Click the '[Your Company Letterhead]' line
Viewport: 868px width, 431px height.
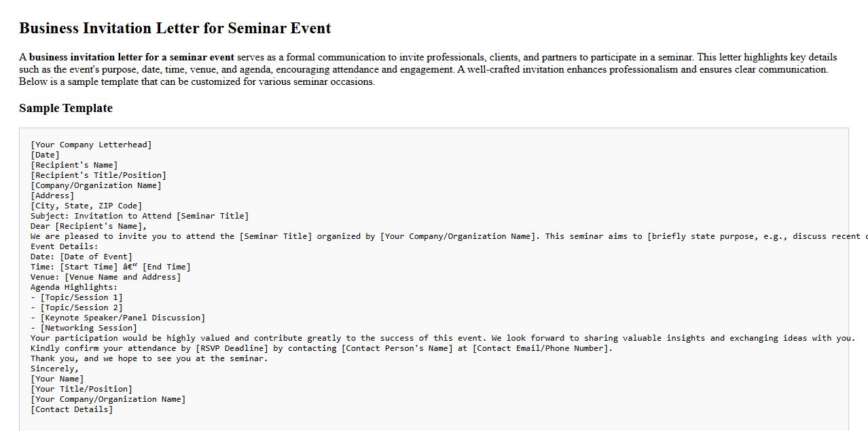click(x=91, y=145)
